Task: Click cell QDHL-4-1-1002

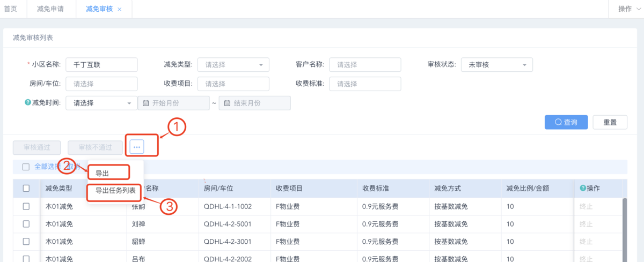Action: [228, 206]
